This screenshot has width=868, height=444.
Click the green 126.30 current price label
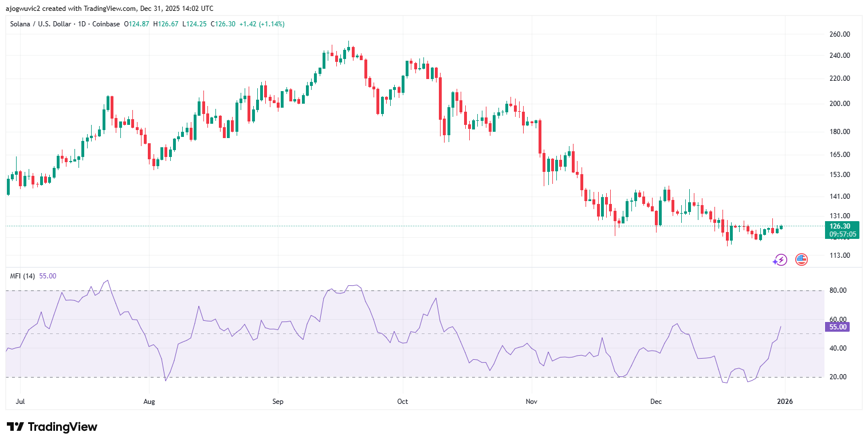(839, 226)
